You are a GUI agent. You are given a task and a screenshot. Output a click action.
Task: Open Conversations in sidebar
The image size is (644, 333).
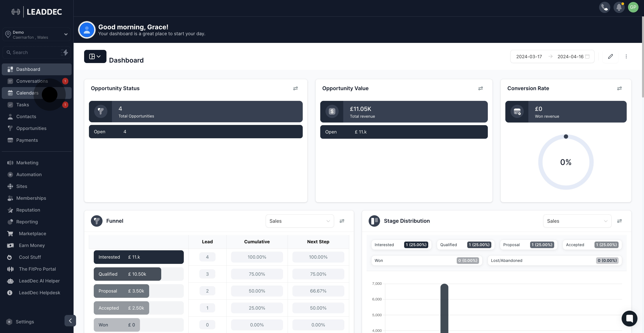click(37, 81)
